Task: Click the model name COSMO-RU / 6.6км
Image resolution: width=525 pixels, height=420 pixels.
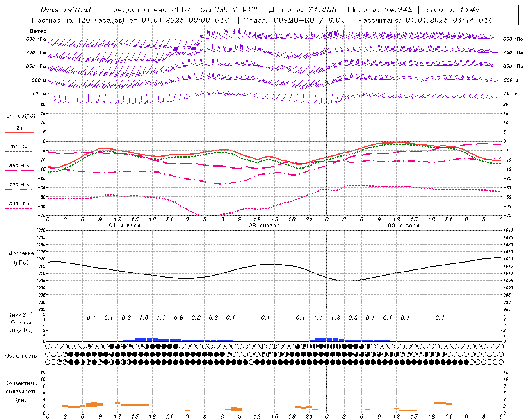Action: pyautogui.click(x=310, y=20)
